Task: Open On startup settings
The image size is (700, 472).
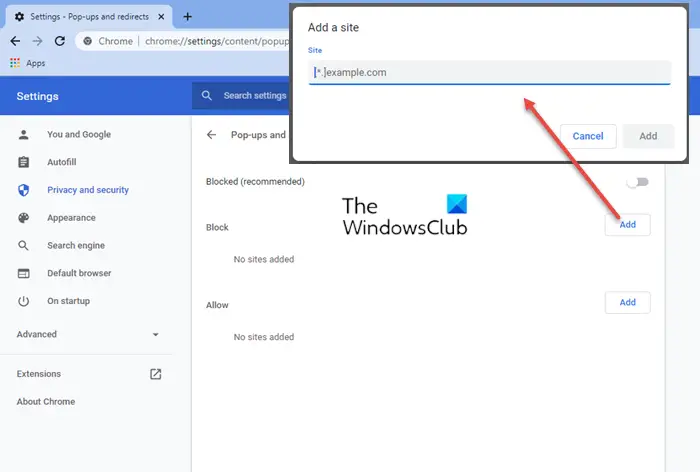Action: (x=68, y=301)
